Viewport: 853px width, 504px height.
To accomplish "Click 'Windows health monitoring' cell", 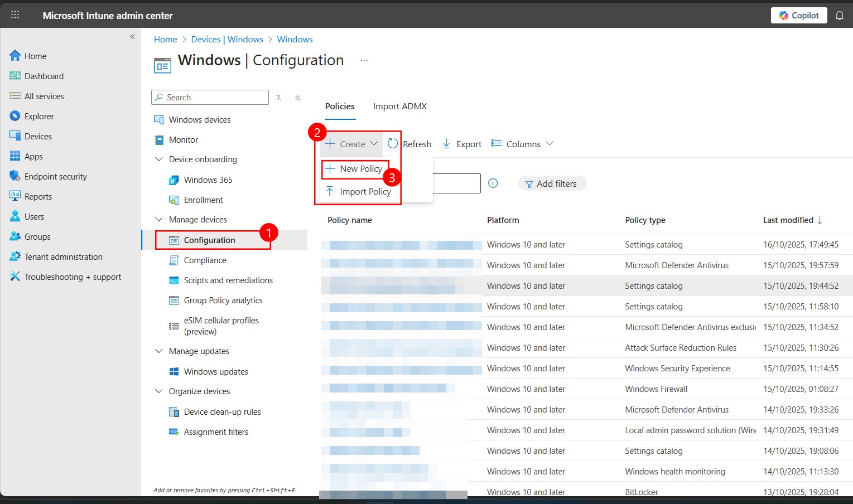I will click(x=675, y=472).
